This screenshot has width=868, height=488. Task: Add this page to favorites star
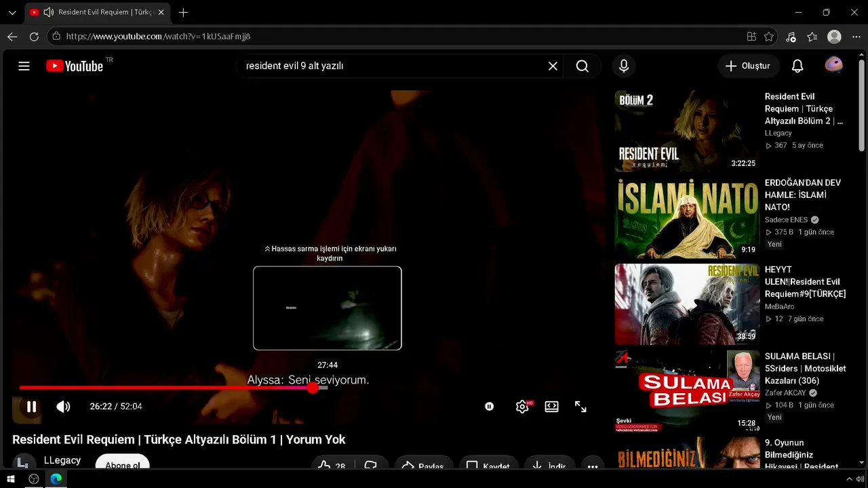tap(769, 37)
